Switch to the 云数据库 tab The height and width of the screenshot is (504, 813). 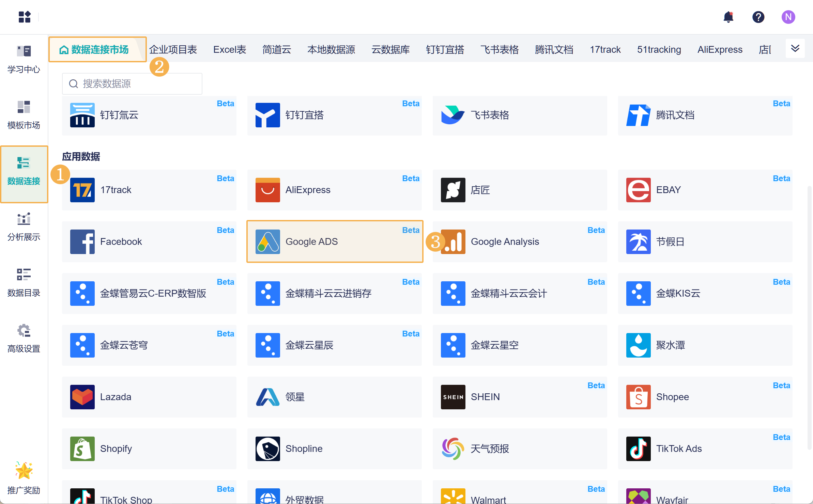click(x=390, y=50)
